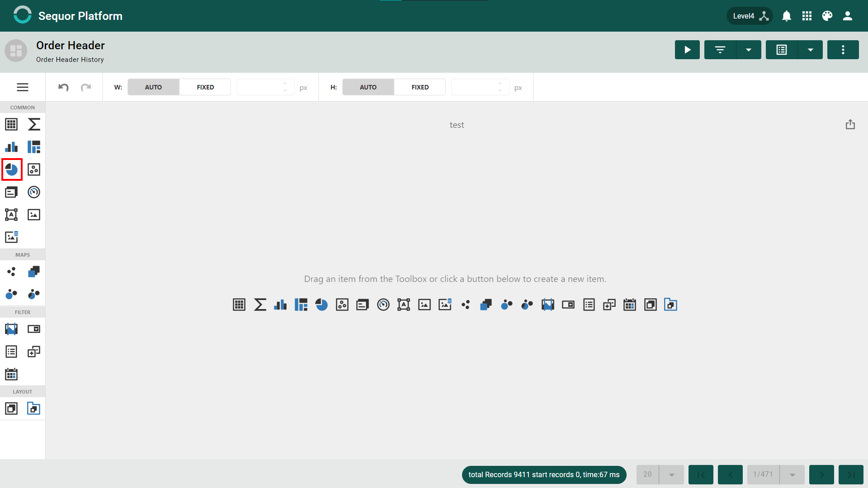The height and width of the screenshot is (488, 868).
Task: Open the page size dropdown showing 20
Action: tap(672, 475)
